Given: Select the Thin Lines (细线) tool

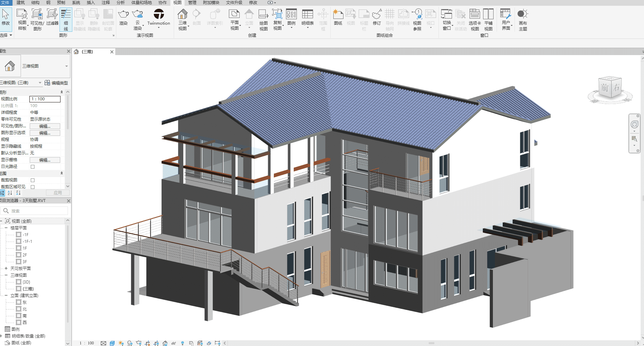Looking at the screenshot, I should click(x=66, y=19).
